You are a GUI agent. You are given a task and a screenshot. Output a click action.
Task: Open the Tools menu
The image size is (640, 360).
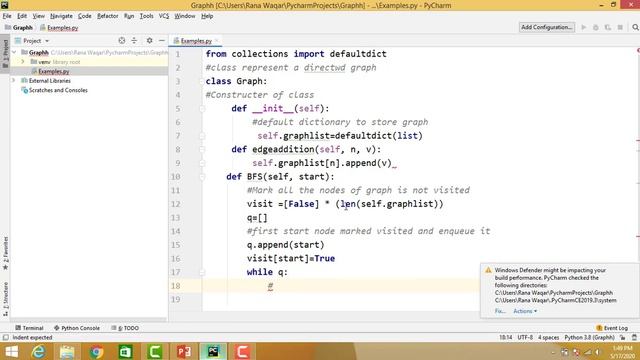click(x=146, y=16)
